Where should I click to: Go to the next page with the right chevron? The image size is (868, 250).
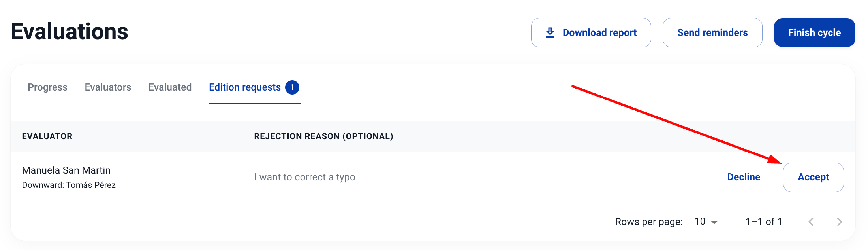839,222
